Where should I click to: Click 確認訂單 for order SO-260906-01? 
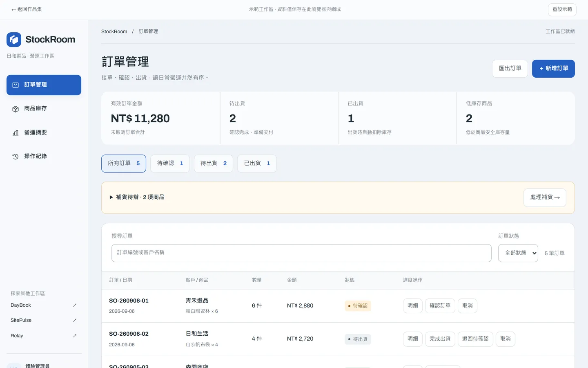coord(440,306)
